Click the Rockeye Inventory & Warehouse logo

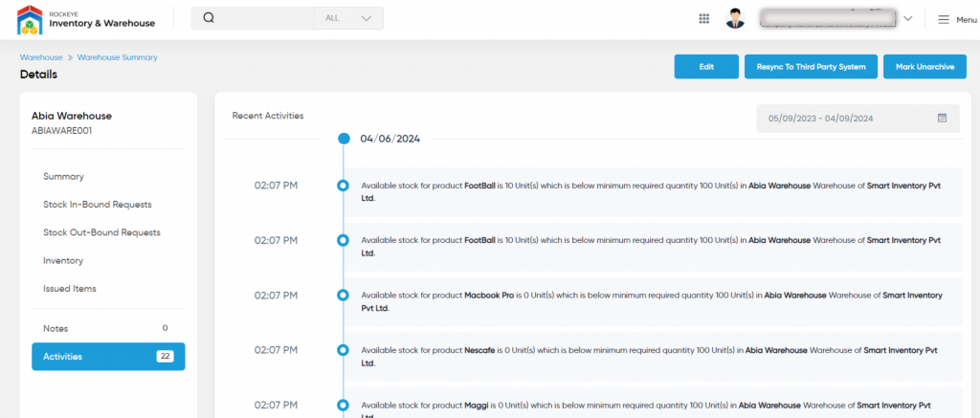pos(86,19)
